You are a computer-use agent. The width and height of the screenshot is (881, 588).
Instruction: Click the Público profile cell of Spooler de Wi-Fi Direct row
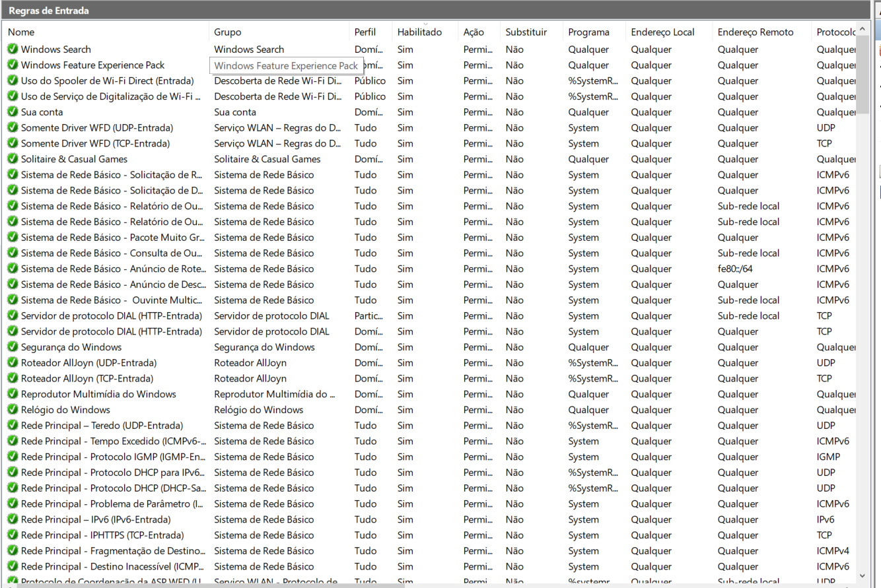tap(370, 81)
